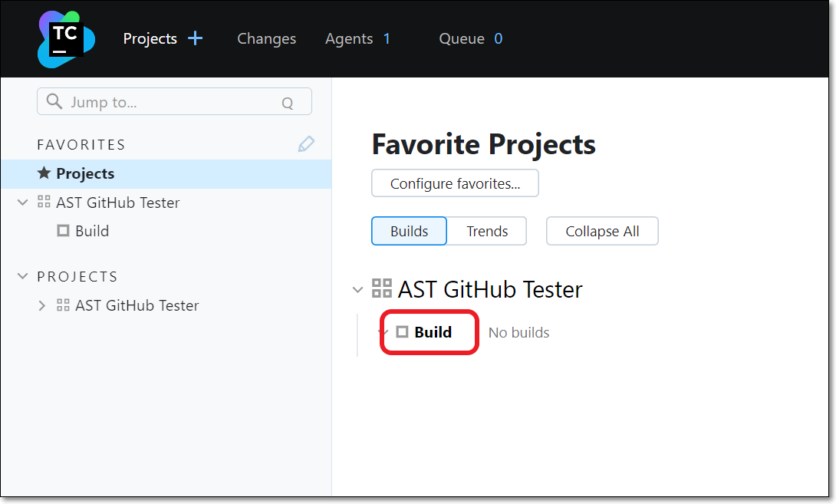Image resolution: width=836 pixels, height=504 pixels.
Task: Open Queue in top navigation
Action: coord(462,38)
